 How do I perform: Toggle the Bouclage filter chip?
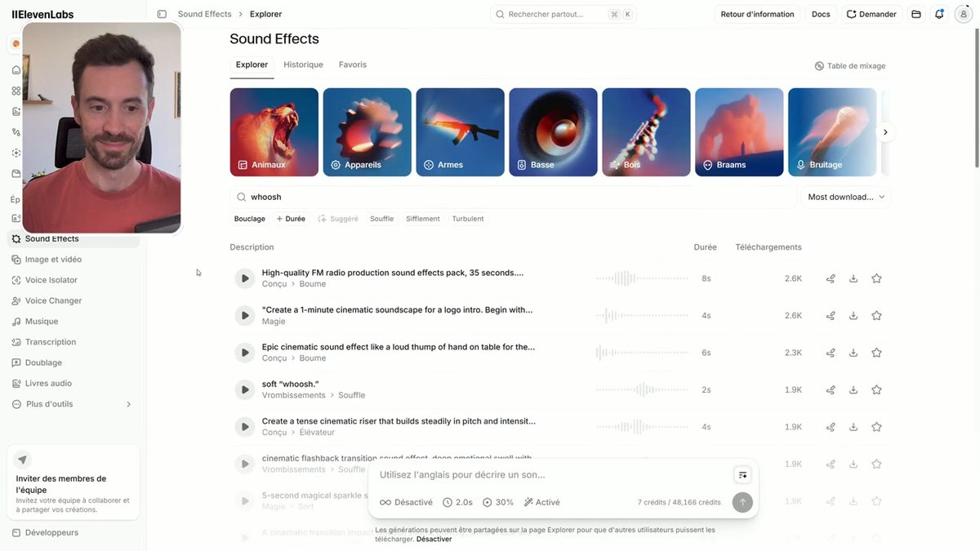(249, 219)
